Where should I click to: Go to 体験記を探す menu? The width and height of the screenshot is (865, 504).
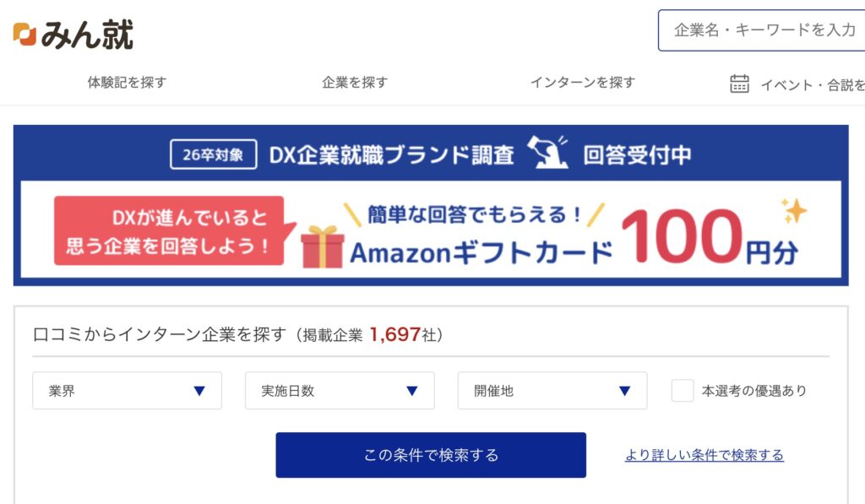pos(127,83)
